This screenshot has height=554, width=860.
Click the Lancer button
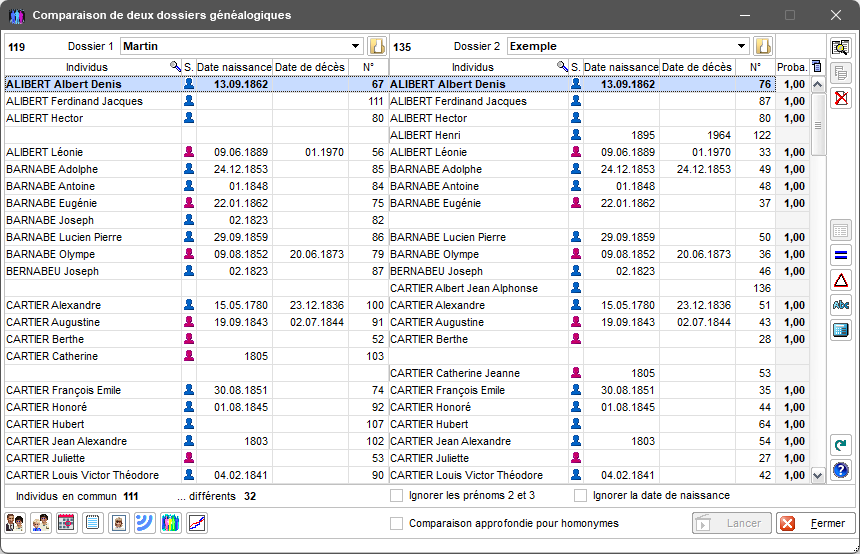732,523
